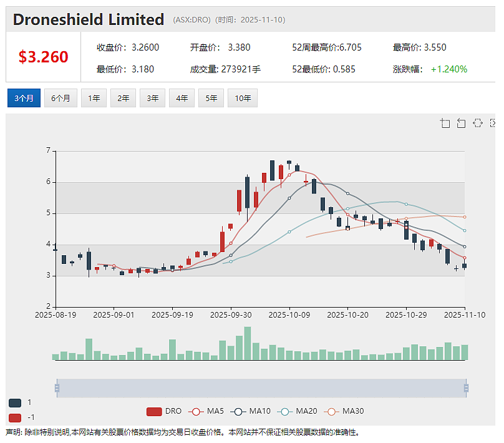Click the 2025-08-19 x-axis date label
Viewport: 504px width, 443px height.
[56, 314]
